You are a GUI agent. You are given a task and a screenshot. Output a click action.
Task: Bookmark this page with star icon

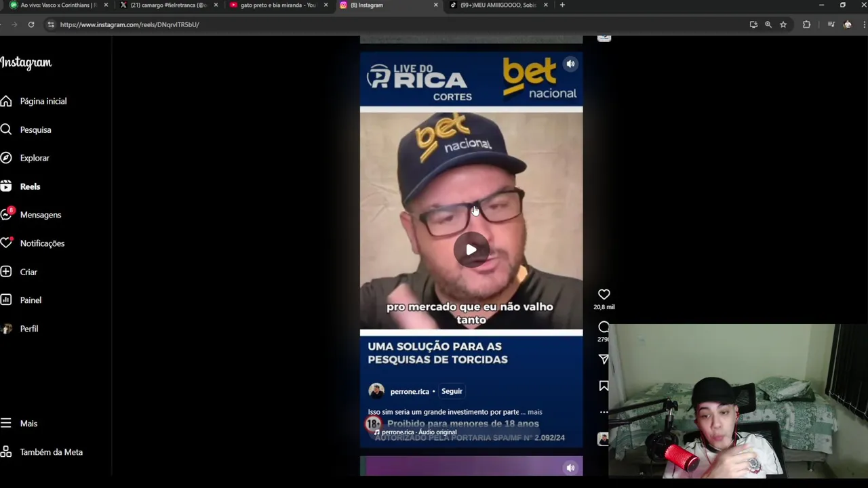pyautogui.click(x=783, y=24)
